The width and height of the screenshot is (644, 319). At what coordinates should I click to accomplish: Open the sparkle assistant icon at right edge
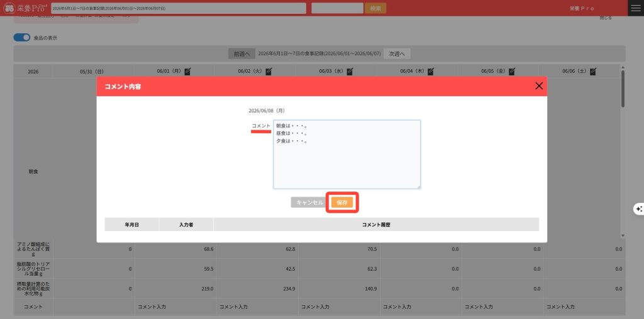[639, 208]
